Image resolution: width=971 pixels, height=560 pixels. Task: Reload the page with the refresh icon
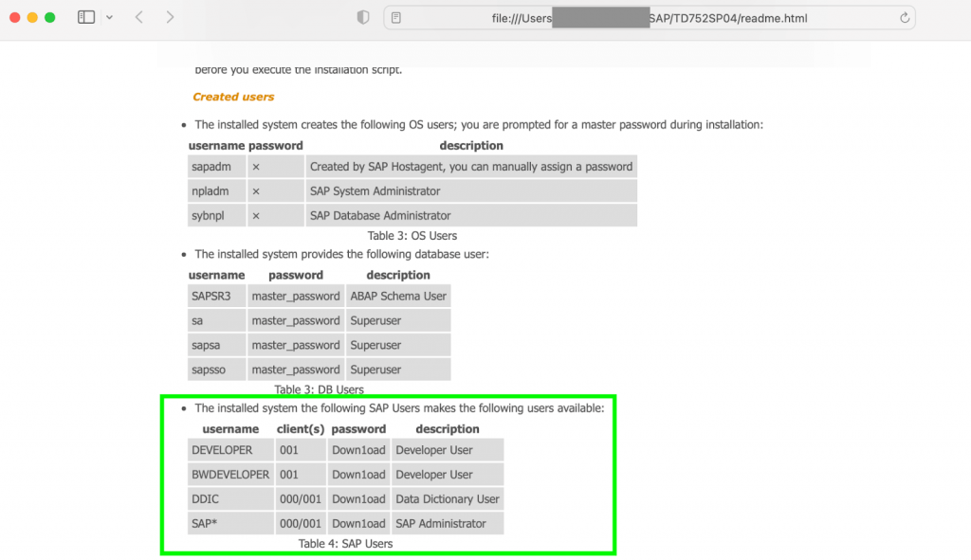[904, 18]
